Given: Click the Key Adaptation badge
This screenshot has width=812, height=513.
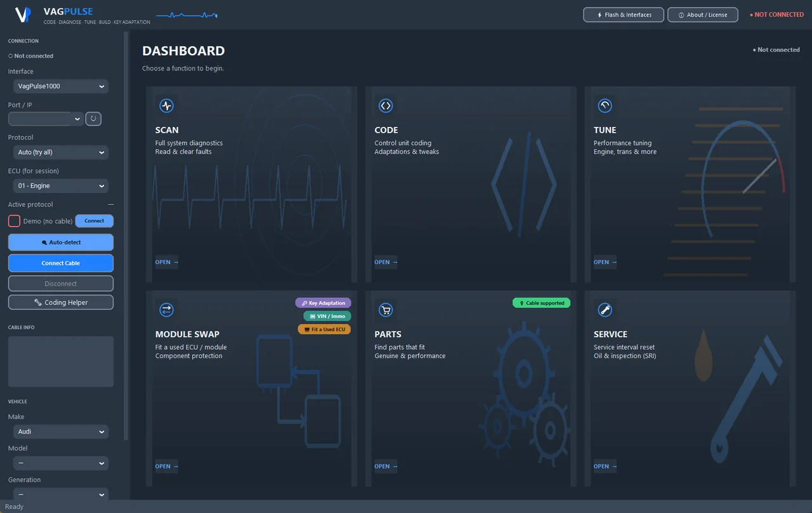Looking at the screenshot, I should (x=323, y=303).
